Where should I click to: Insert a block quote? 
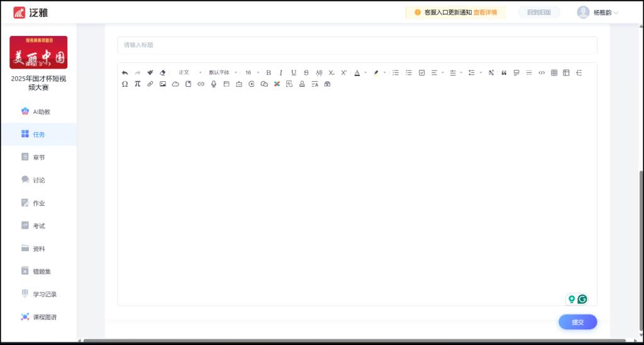coord(504,73)
